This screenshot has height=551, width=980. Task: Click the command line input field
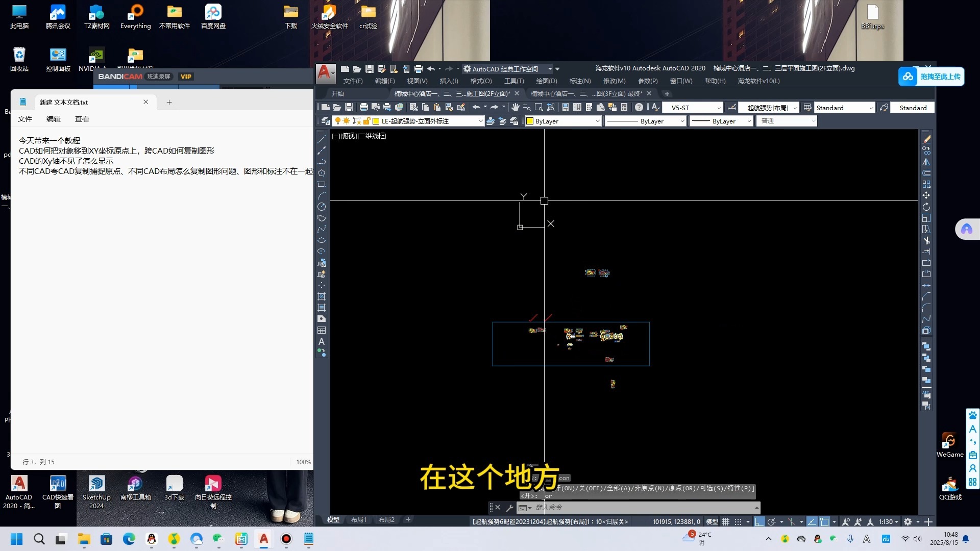[638, 507]
